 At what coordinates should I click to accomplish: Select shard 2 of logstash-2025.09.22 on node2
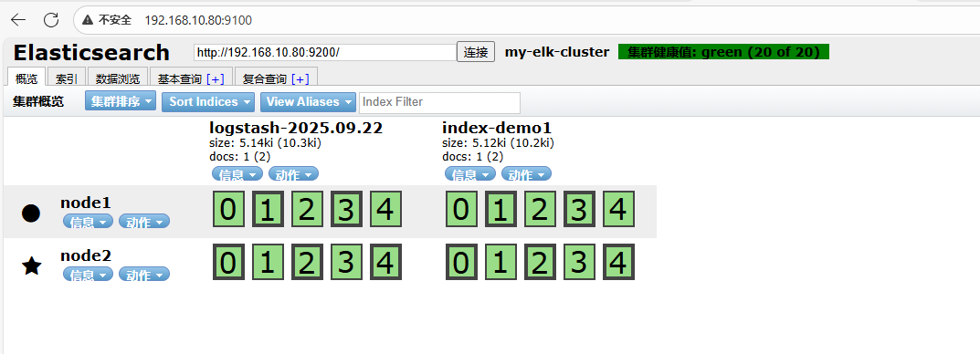coord(307,262)
